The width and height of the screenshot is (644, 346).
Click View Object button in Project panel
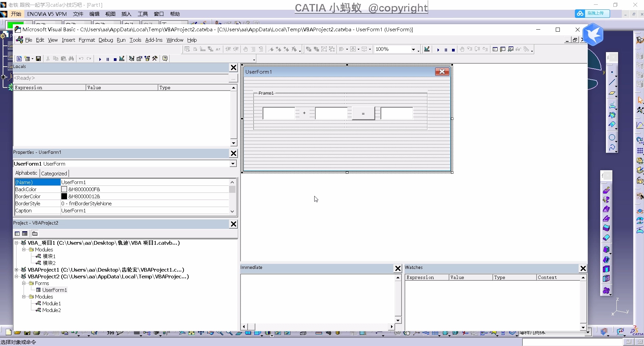pyautogui.click(x=25, y=234)
